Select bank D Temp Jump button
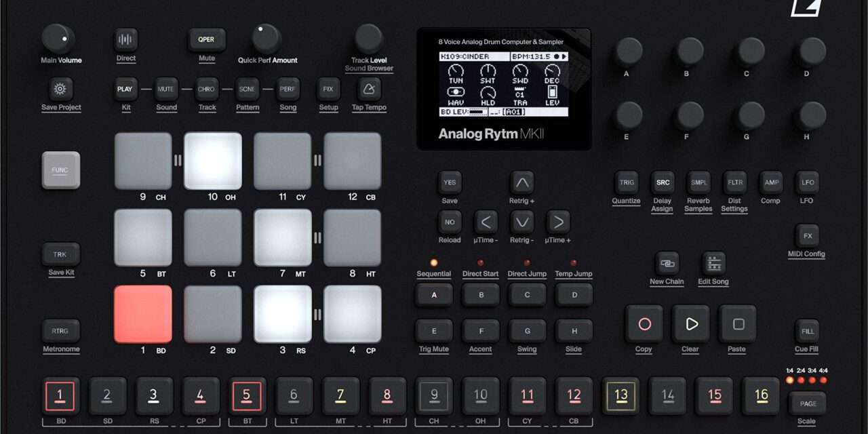 (x=574, y=295)
